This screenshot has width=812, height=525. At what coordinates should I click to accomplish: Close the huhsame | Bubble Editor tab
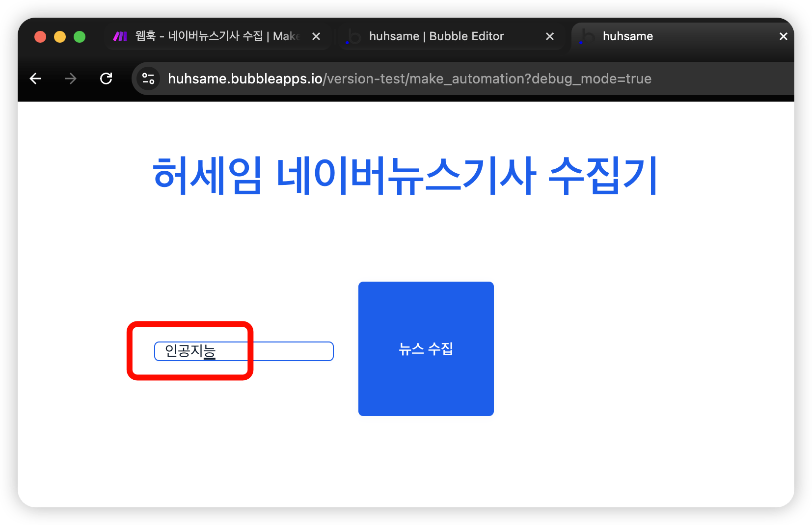pos(550,36)
